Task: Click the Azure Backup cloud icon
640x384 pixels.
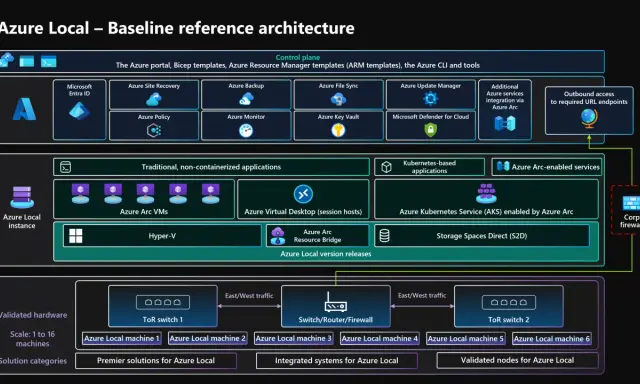Action: 246,98
